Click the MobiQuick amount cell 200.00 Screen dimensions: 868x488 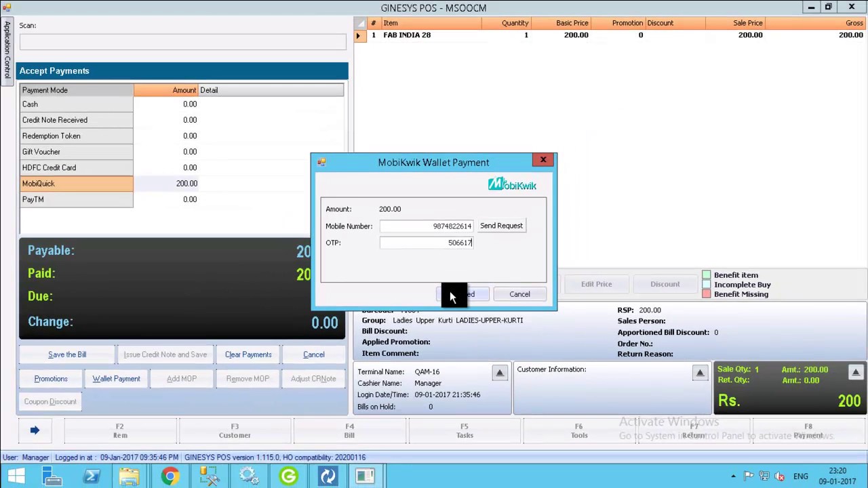[165, 184]
